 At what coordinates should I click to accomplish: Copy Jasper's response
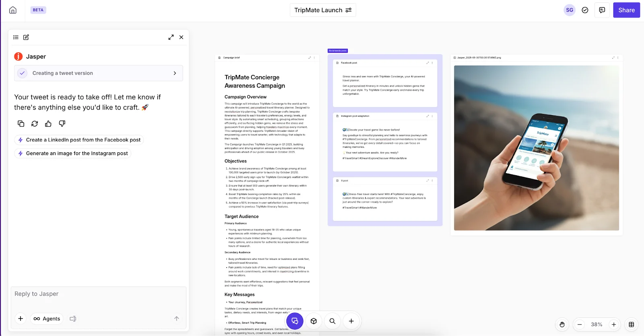[21, 124]
